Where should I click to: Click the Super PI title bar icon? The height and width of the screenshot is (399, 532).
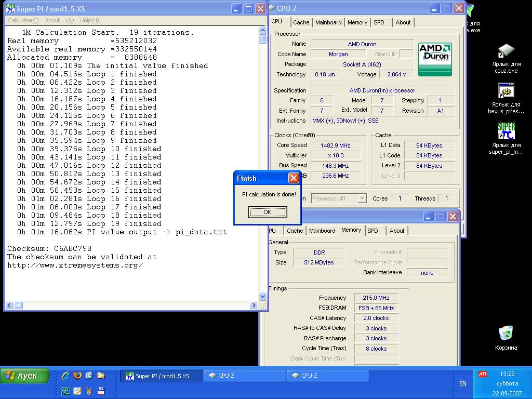(x=10, y=8)
